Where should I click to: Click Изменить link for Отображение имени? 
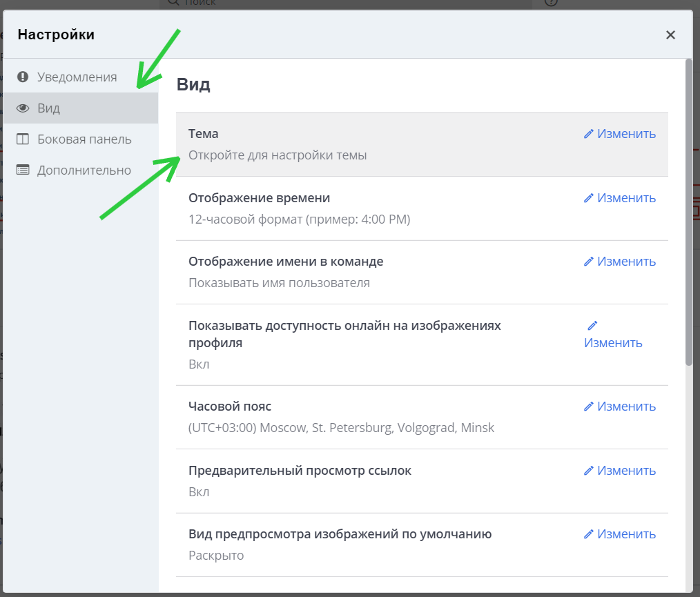626,262
